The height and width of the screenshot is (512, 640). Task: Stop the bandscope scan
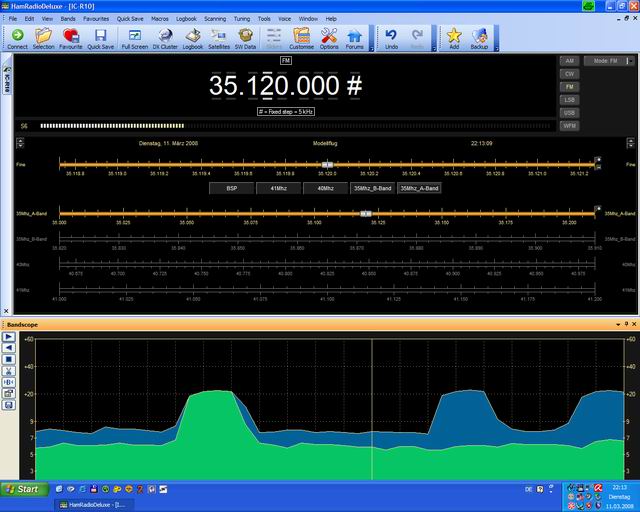tap(8, 359)
